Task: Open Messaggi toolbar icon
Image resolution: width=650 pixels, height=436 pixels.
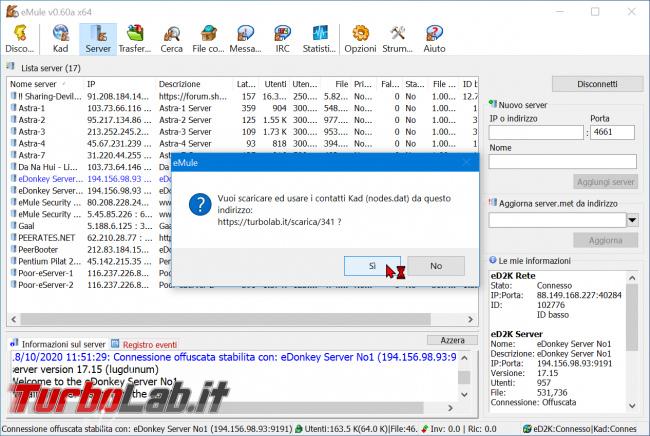Action: click(245, 33)
